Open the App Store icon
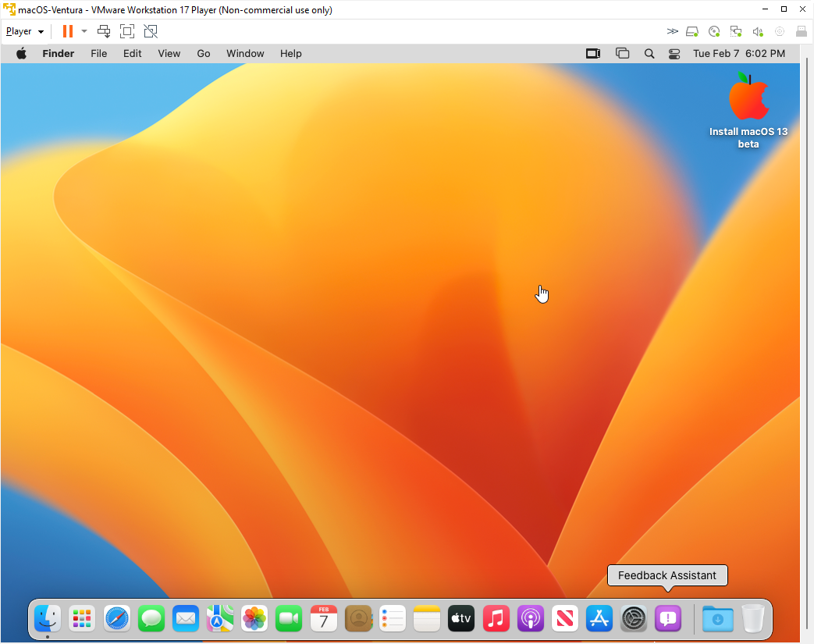Image resolution: width=814 pixels, height=644 pixels. pyautogui.click(x=599, y=619)
